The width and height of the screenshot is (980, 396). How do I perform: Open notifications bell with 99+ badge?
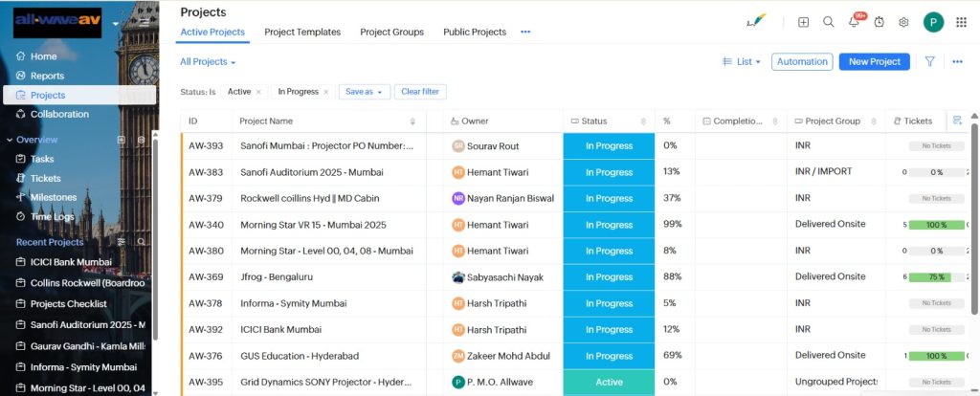854,22
